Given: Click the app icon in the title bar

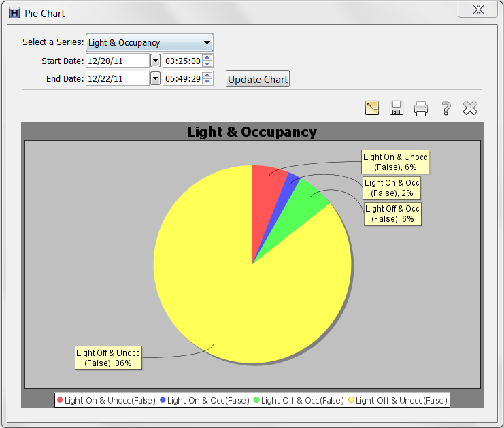Looking at the screenshot, I should (x=14, y=13).
